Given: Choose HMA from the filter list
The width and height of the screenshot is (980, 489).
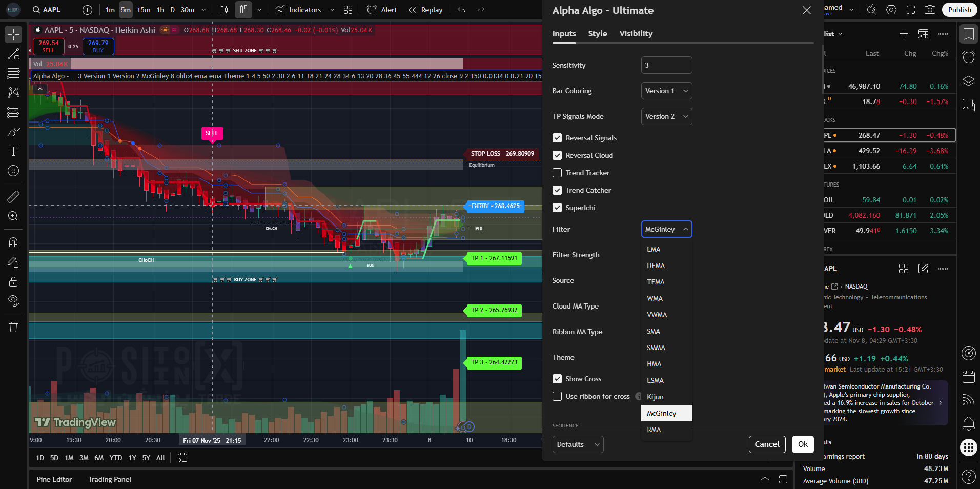Looking at the screenshot, I should [x=654, y=364].
